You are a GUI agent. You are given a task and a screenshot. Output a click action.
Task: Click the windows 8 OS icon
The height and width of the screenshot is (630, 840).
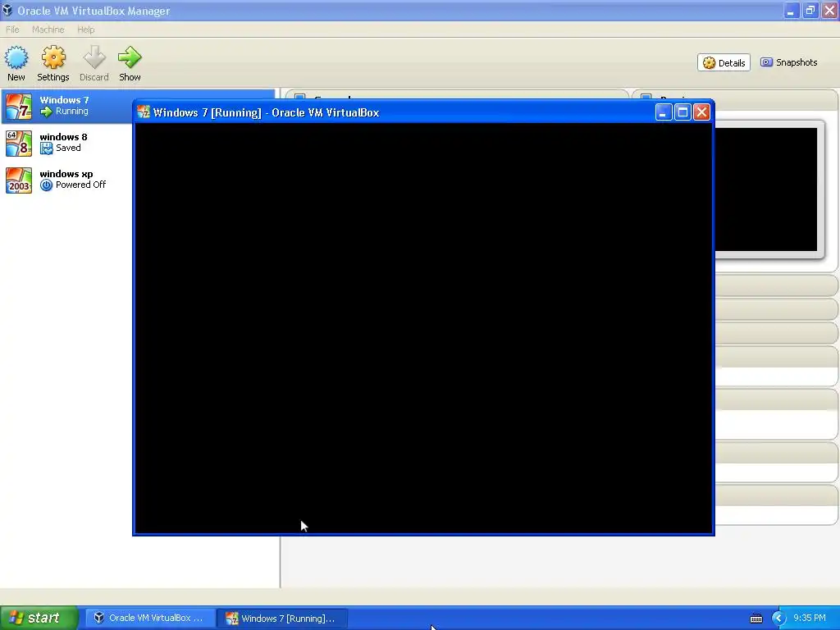(19, 143)
